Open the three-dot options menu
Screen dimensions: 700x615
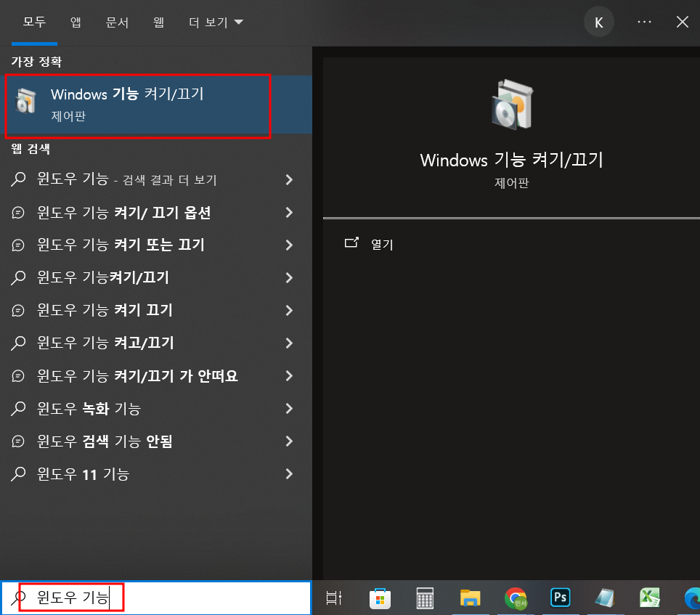(x=644, y=22)
